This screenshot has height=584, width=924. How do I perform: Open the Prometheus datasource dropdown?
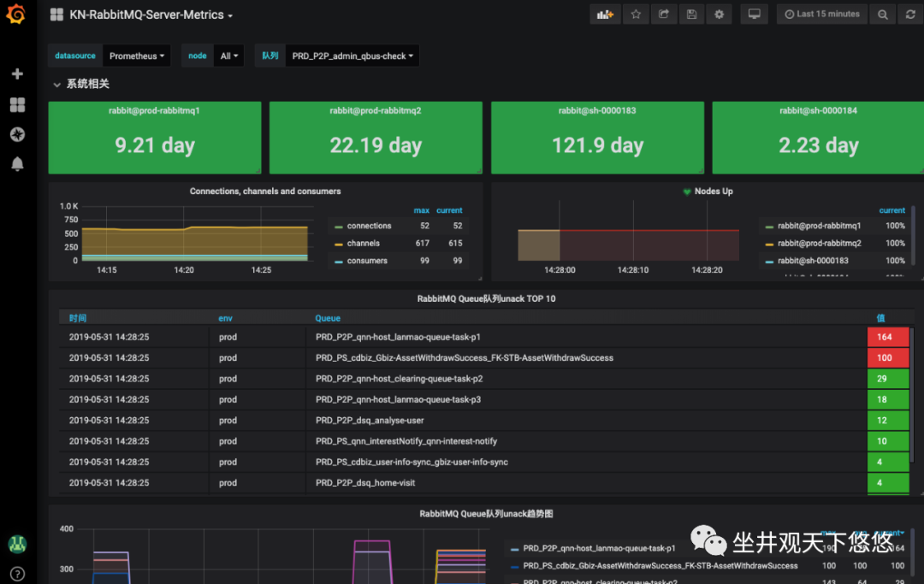(x=136, y=55)
